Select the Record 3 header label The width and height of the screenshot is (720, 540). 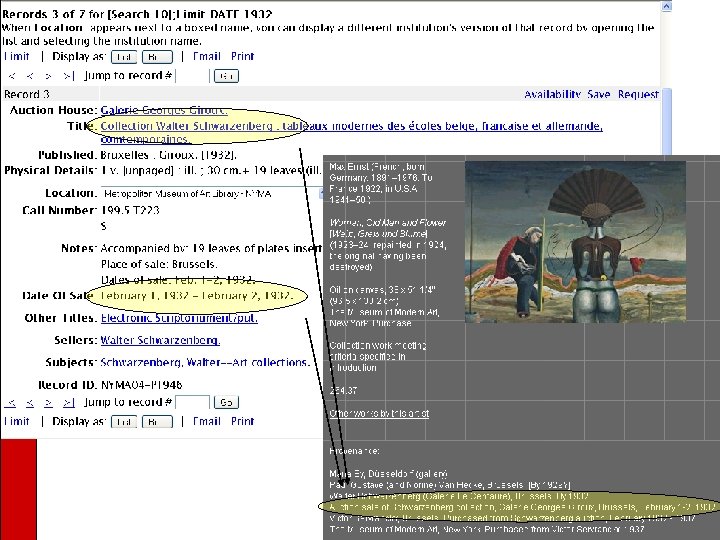tap(26, 95)
